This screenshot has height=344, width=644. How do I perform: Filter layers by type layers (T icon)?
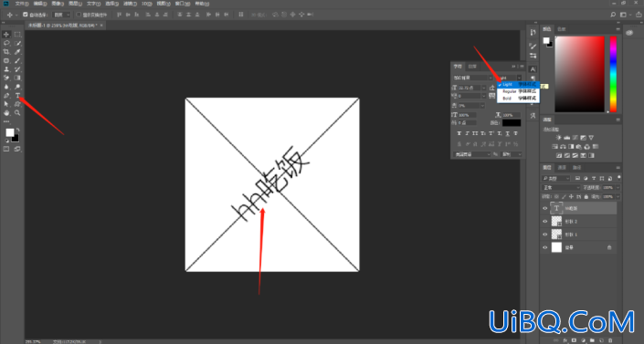[594, 178]
